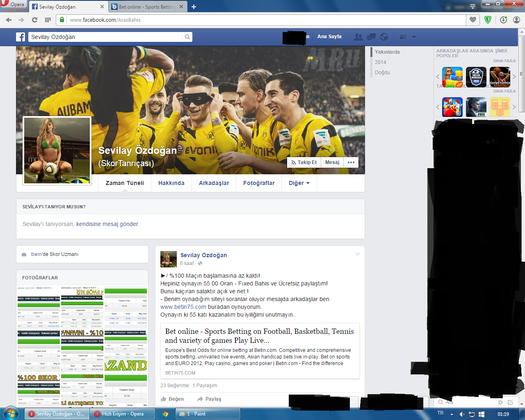
Task: Open the post options chevron
Action: 358,254
